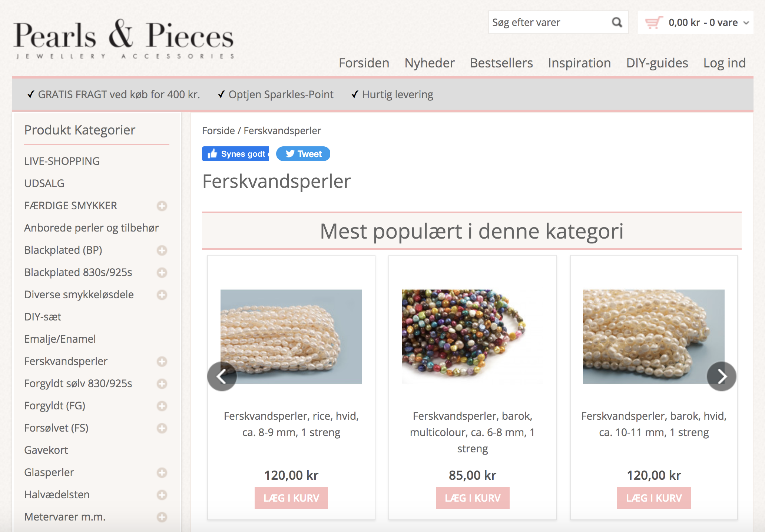
Task: Go to previous carousel products
Action: coord(222,376)
